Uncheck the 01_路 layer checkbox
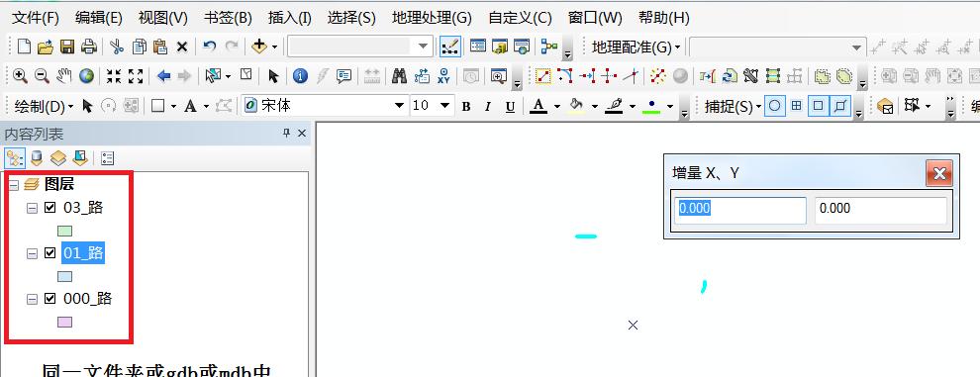980x377 pixels. point(50,253)
